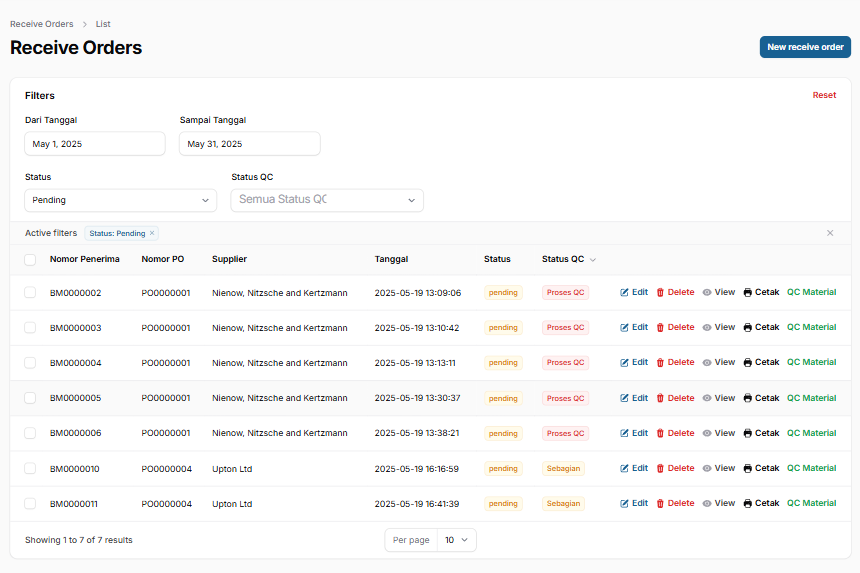Click Cetak printer icon for BM0000006

pyautogui.click(x=748, y=433)
